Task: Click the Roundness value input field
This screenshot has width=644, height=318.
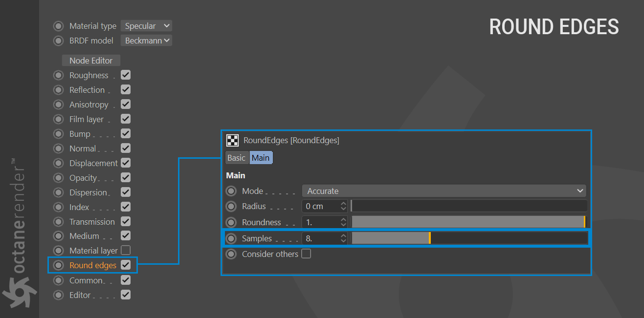Action: tap(321, 222)
